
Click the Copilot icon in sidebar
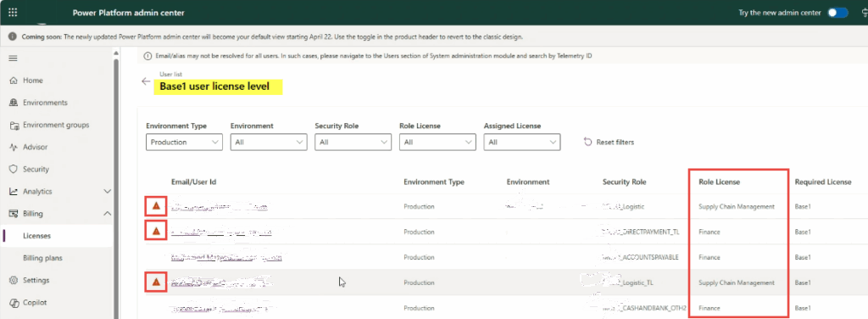point(14,302)
